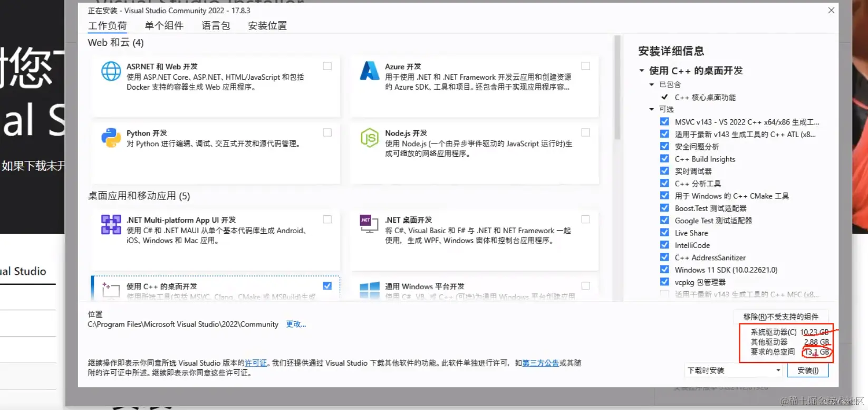Uncheck the C++ desktop development workload
This screenshot has height=410, width=868.
[x=327, y=285]
